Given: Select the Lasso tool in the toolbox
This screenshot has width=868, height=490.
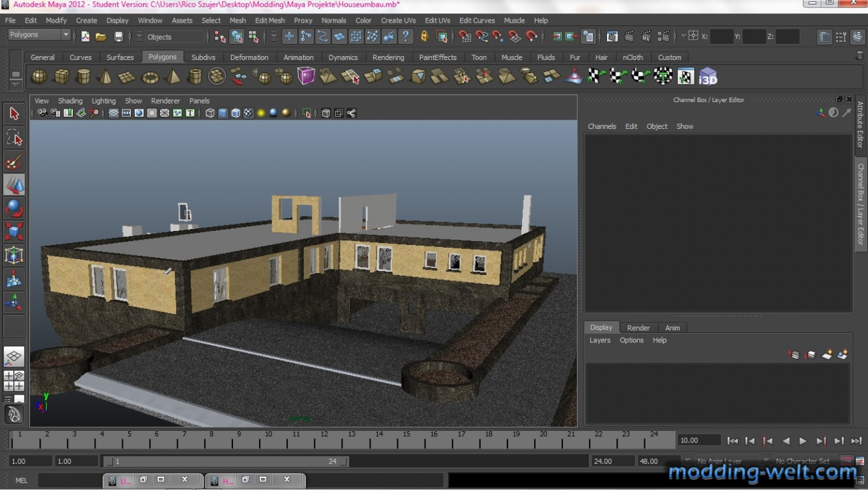Looking at the screenshot, I should [x=14, y=138].
